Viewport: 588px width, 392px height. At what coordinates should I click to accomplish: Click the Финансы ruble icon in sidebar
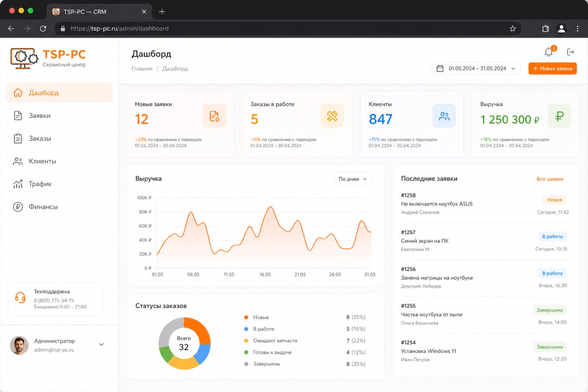click(x=18, y=207)
